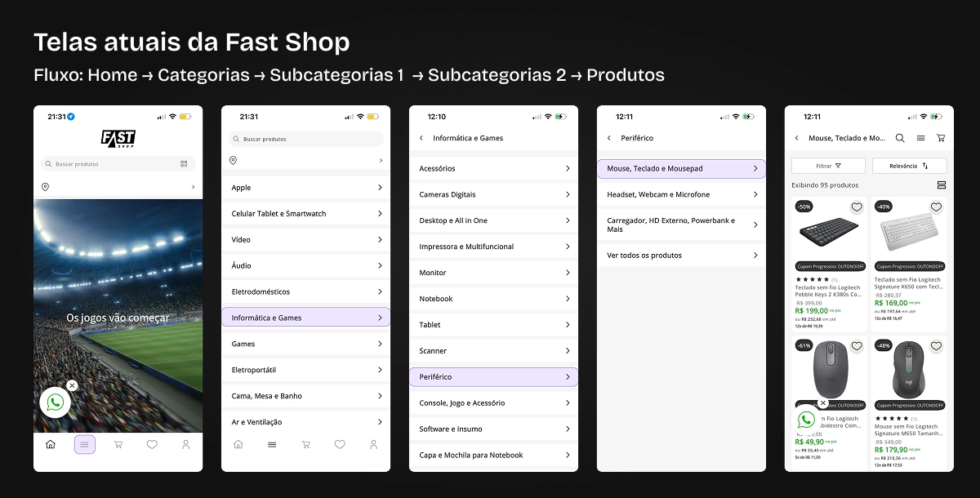
Task: Tap the Filtrar button
Action: click(828, 166)
